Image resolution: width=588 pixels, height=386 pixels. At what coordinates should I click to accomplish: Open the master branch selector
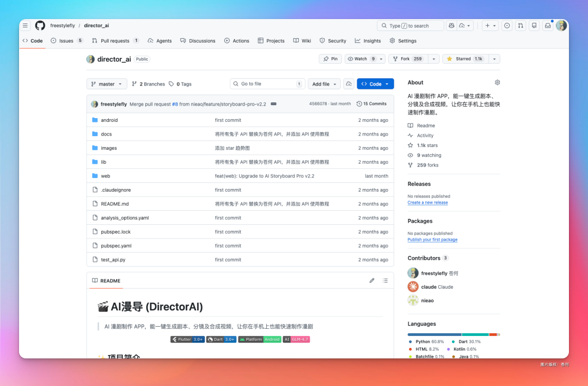[107, 84]
